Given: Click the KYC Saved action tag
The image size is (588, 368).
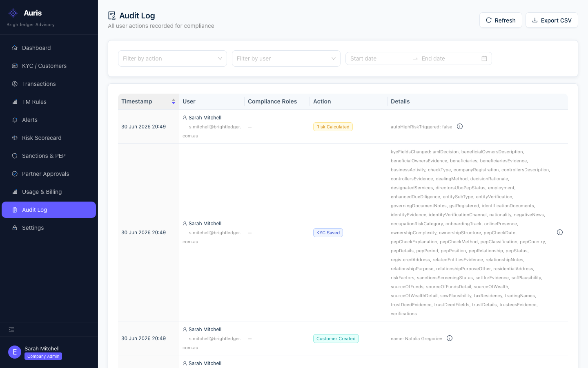Looking at the screenshot, I should (x=328, y=233).
